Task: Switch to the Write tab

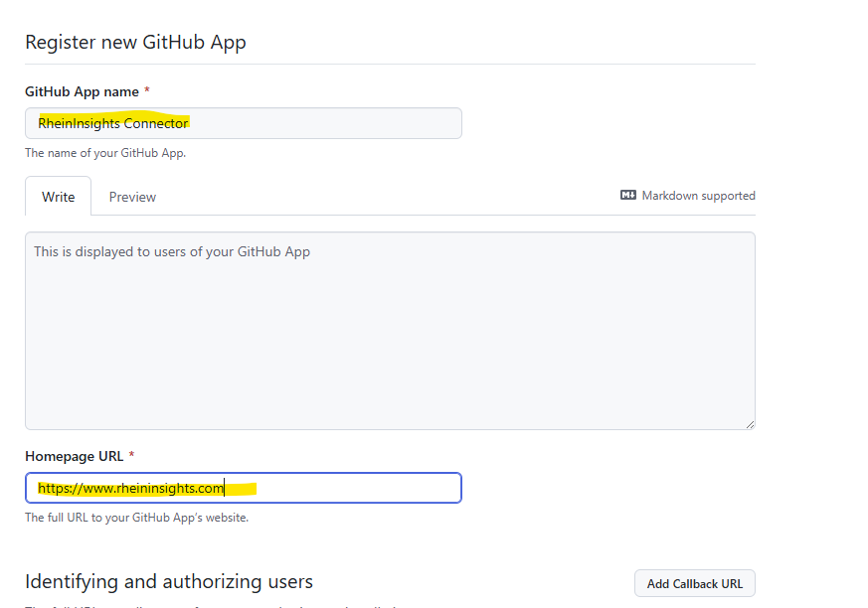Action: (58, 197)
